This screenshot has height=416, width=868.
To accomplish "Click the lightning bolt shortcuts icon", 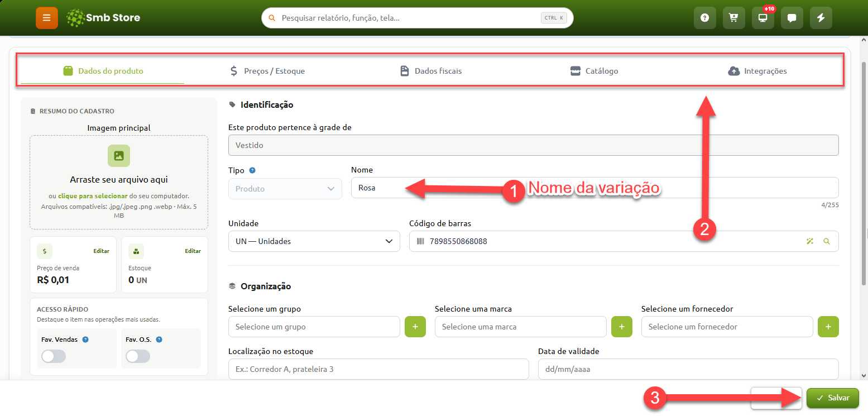I will tap(821, 18).
